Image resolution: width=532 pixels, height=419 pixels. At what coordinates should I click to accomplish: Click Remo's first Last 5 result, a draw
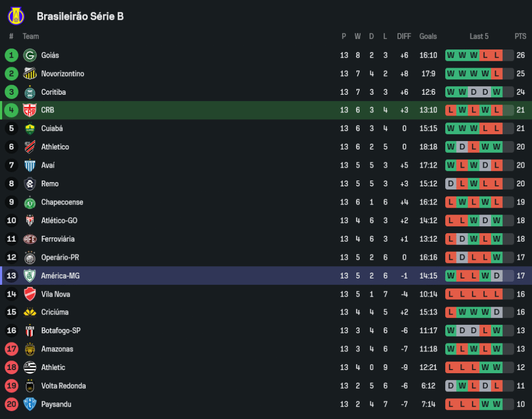point(451,184)
